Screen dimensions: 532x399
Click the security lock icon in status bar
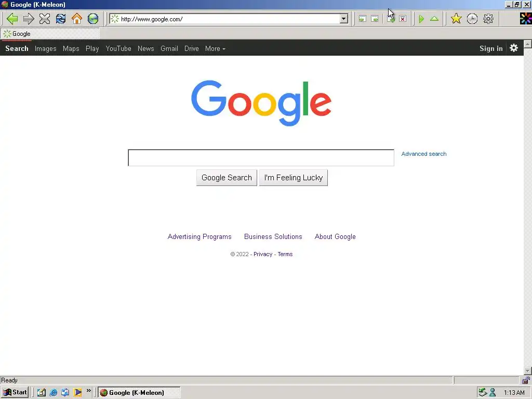coord(526,380)
